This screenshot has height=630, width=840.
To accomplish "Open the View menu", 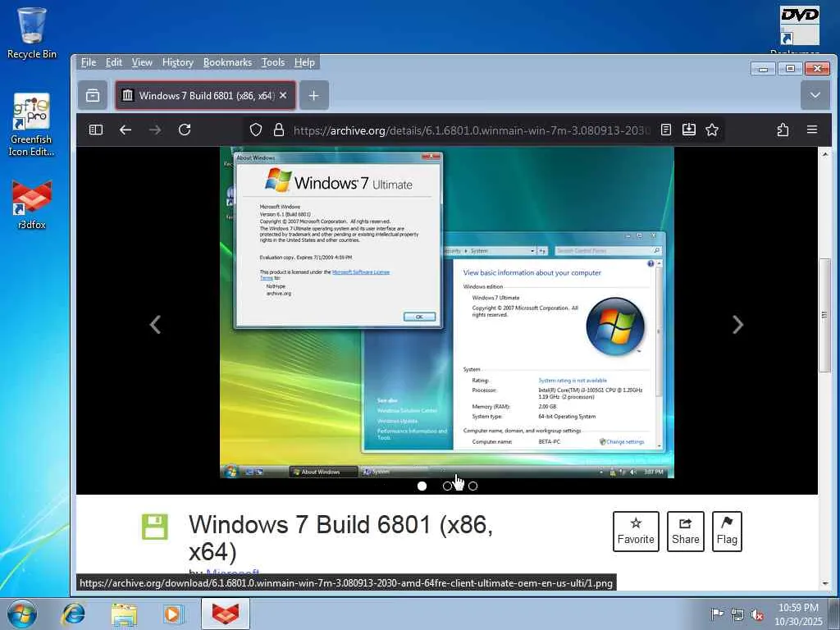I will point(142,62).
